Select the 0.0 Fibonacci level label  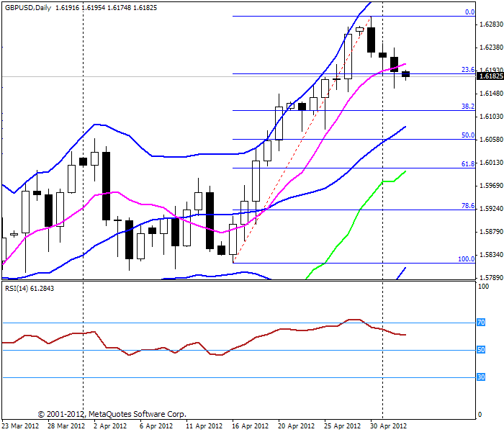pos(470,12)
